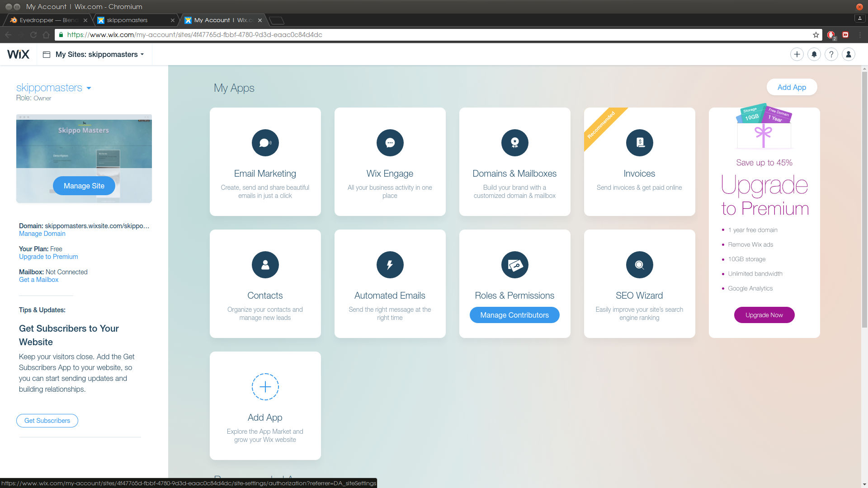Click the Automated Emails lightning icon
868x488 pixels.
click(x=390, y=265)
